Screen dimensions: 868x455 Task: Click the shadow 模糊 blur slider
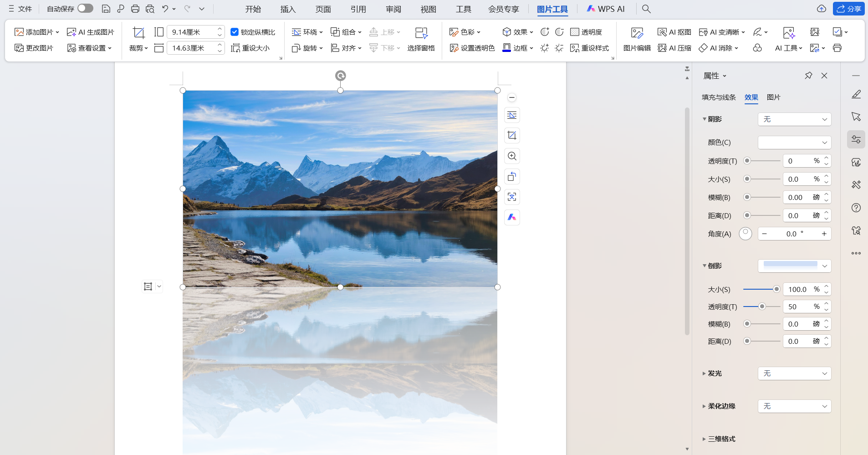[x=761, y=197]
